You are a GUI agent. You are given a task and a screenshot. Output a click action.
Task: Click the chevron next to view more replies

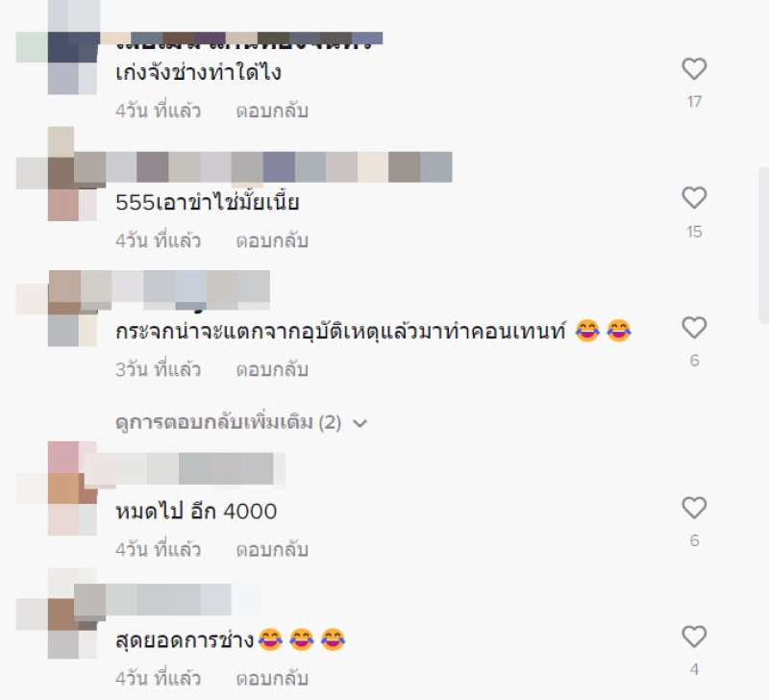[360, 423]
